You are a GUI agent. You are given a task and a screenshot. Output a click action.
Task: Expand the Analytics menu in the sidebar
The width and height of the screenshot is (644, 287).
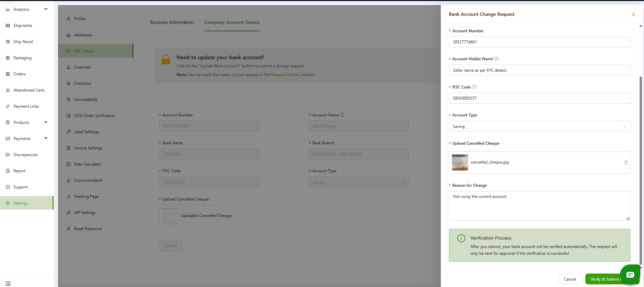tap(46, 9)
